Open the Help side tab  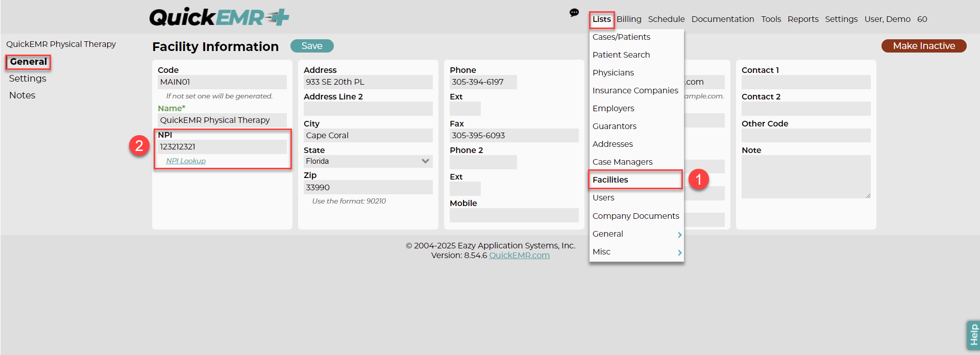coord(973,335)
